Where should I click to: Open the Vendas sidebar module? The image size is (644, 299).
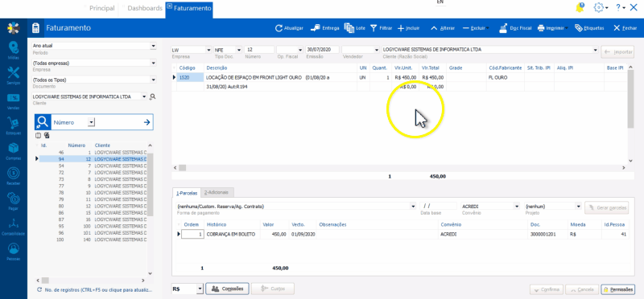coord(14,101)
